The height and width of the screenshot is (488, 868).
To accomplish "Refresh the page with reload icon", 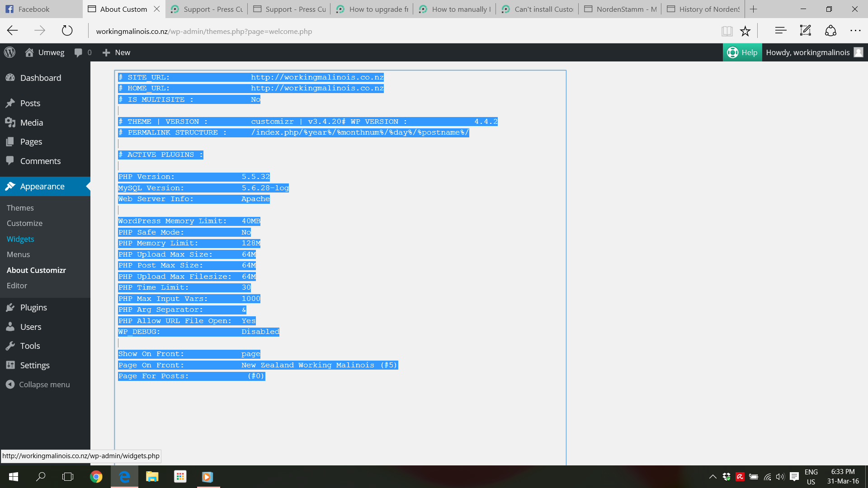I will [x=67, y=31].
